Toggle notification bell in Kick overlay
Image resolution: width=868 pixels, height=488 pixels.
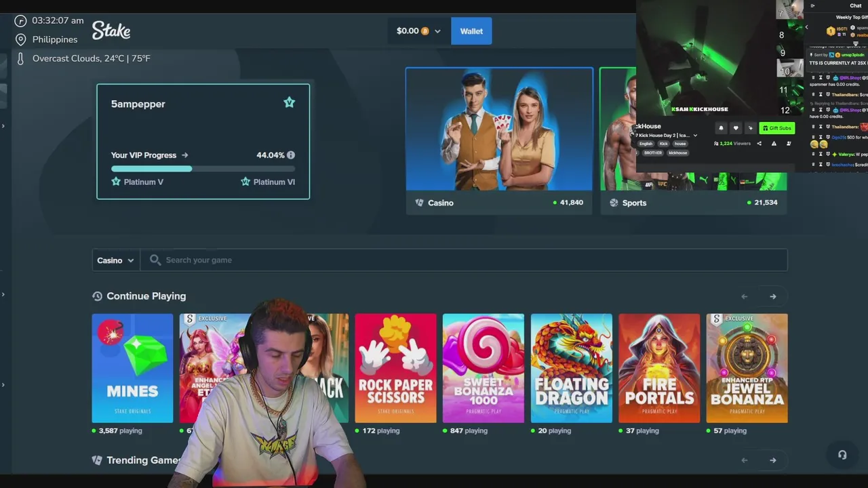point(721,128)
